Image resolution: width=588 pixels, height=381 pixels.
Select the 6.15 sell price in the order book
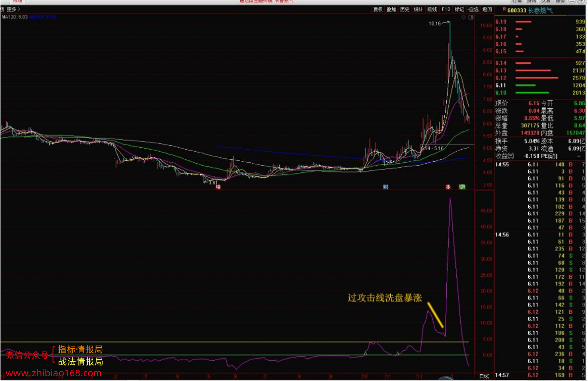501,51
